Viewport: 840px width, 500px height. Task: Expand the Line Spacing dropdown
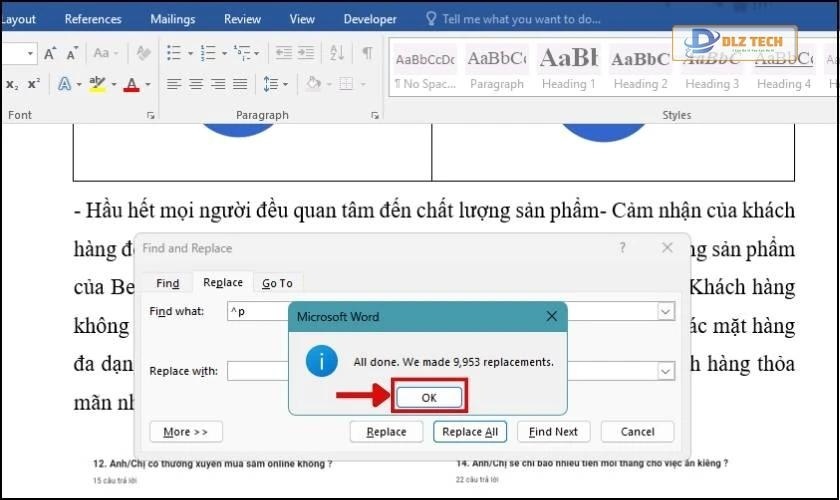pos(288,85)
